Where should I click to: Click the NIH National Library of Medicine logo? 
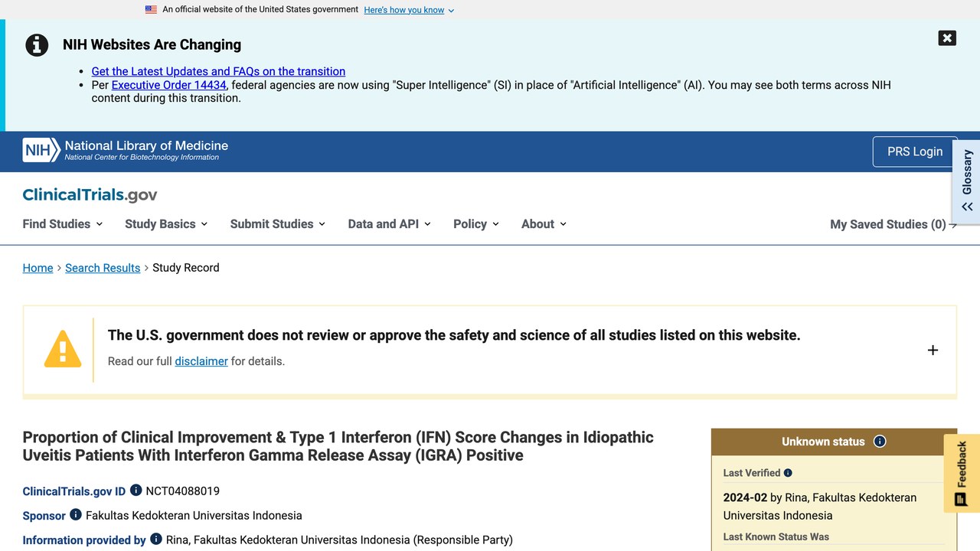pyautogui.click(x=126, y=150)
